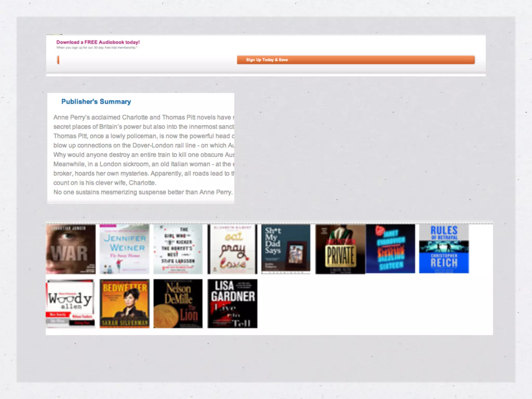Open the War audiobook cover
532x399 pixels.
point(71,249)
